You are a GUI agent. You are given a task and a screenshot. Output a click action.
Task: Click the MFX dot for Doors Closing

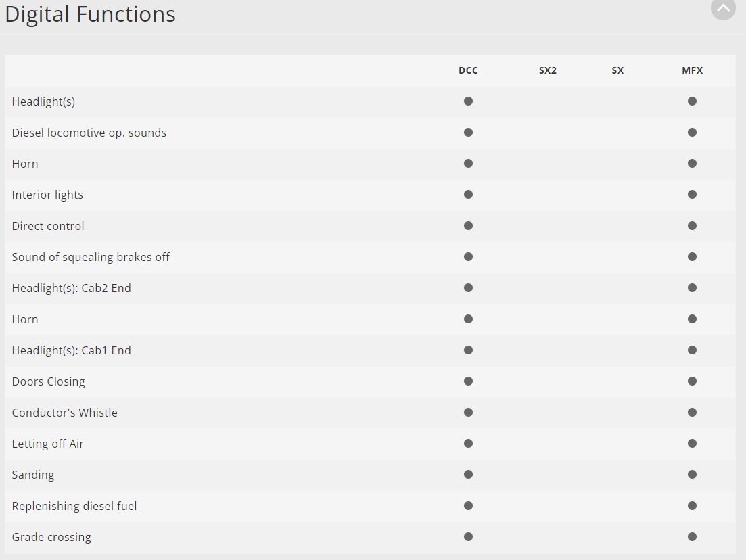[x=692, y=381]
